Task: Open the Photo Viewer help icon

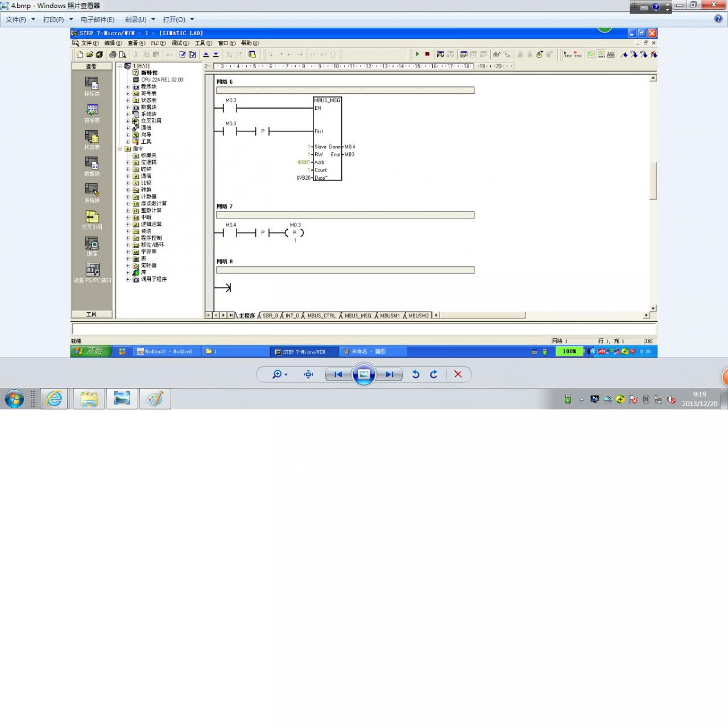Action: tap(718, 19)
